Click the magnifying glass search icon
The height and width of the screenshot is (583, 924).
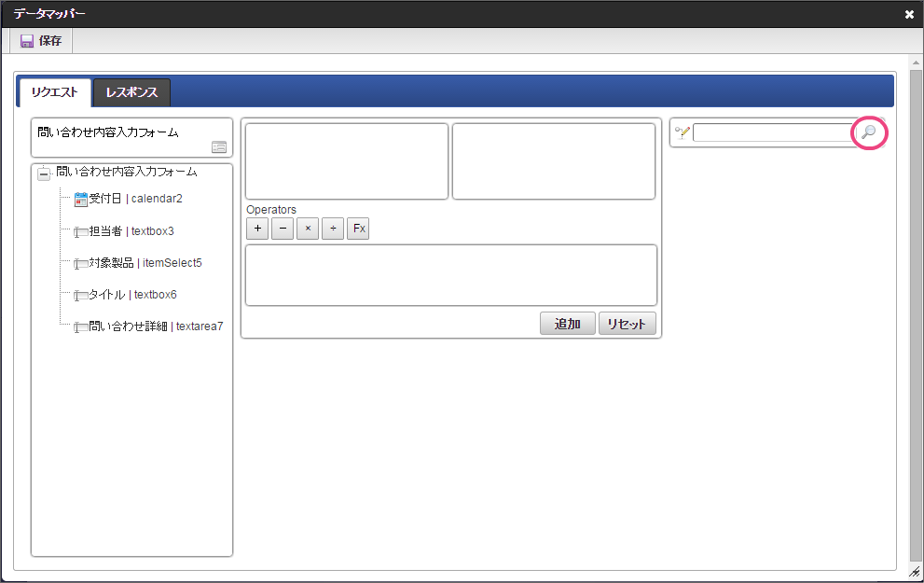[869, 132]
